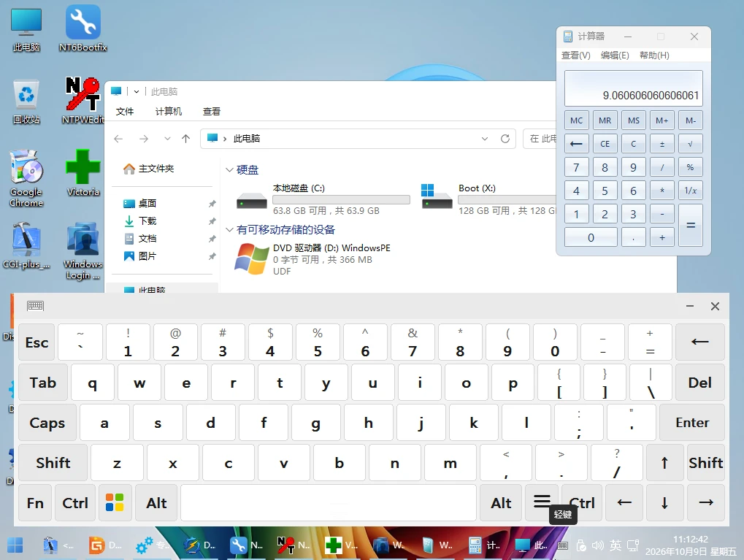This screenshot has width=744, height=560.
Task: Open recent locations dropdown arrow
Action: point(167,139)
